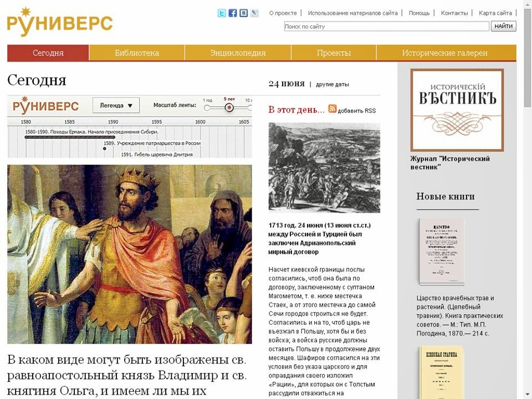Open the battle engraving image
Viewport: 532px width, 399px height.
(324, 167)
